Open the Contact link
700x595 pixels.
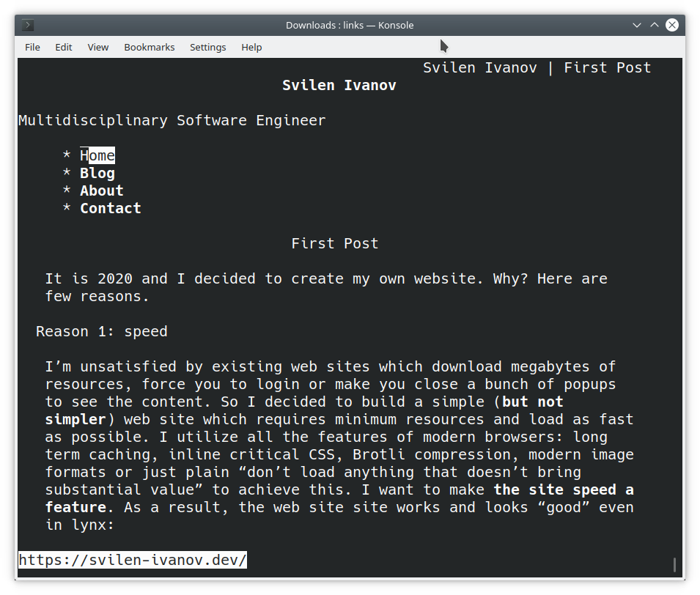tap(110, 208)
